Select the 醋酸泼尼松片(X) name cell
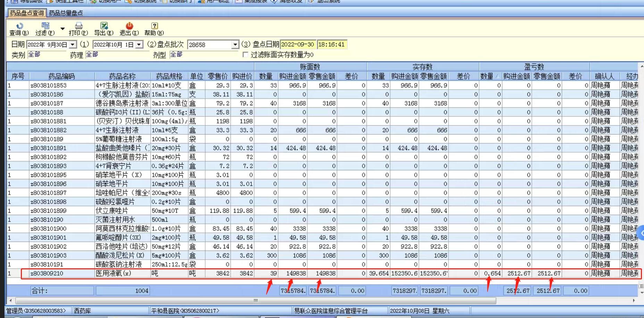Screen dimensions: 644x318 123,255
